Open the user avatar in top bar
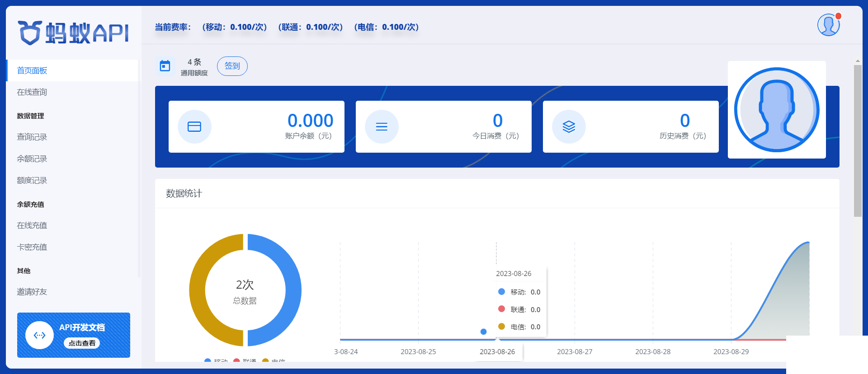Screen dimensions: 868x374 [828, 25]
